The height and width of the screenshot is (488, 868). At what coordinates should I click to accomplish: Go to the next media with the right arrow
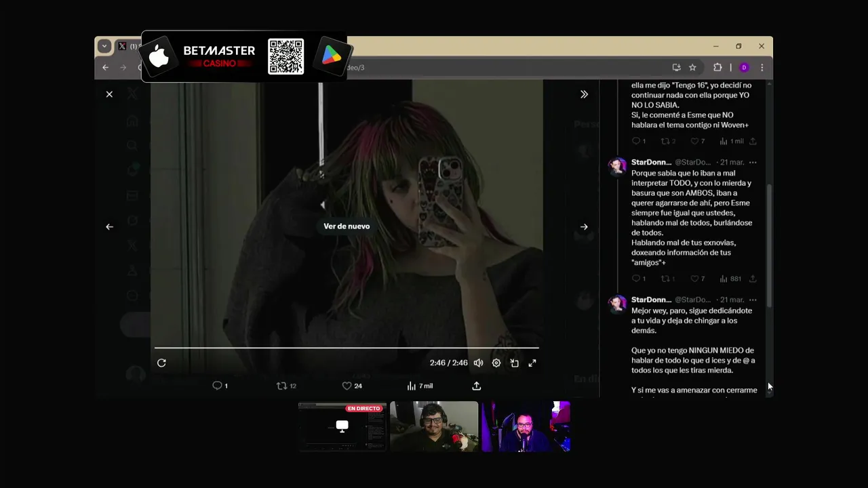click(x=584, y=227)
